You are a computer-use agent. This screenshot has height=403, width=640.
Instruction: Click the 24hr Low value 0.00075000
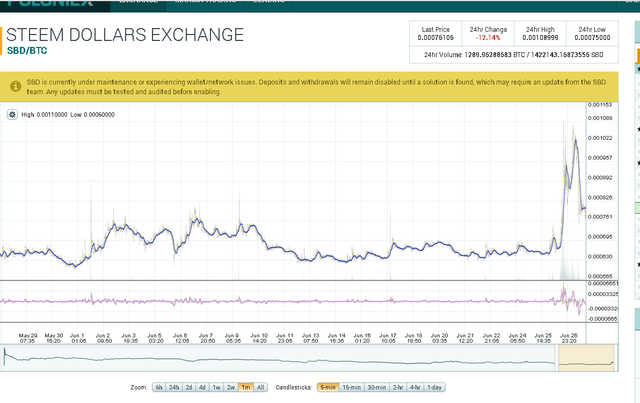[x=592, y=38]
